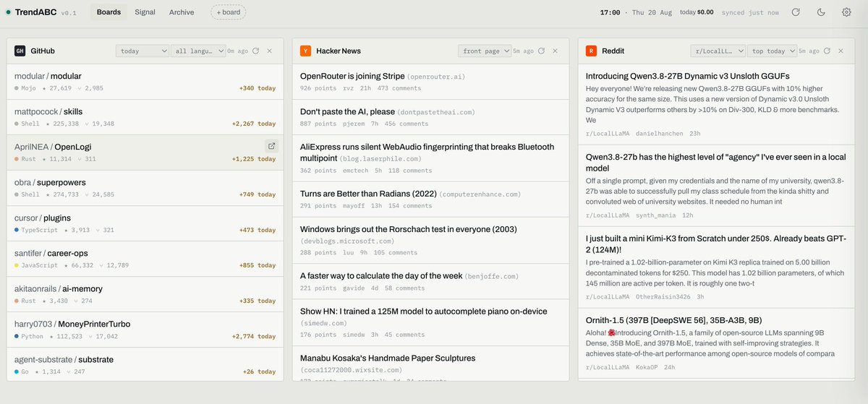Refresh the Hacker News panel

pyautogui.click(x=542, y=51)
